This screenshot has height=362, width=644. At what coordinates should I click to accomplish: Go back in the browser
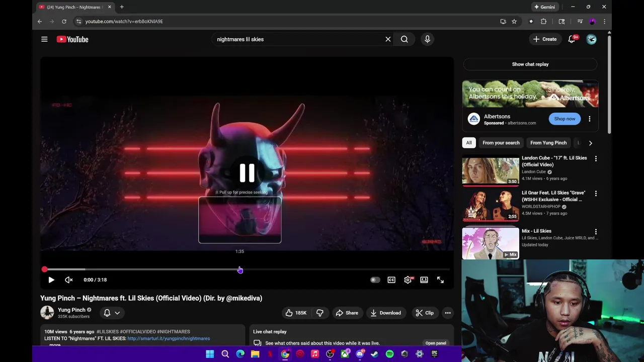point(40,22)
